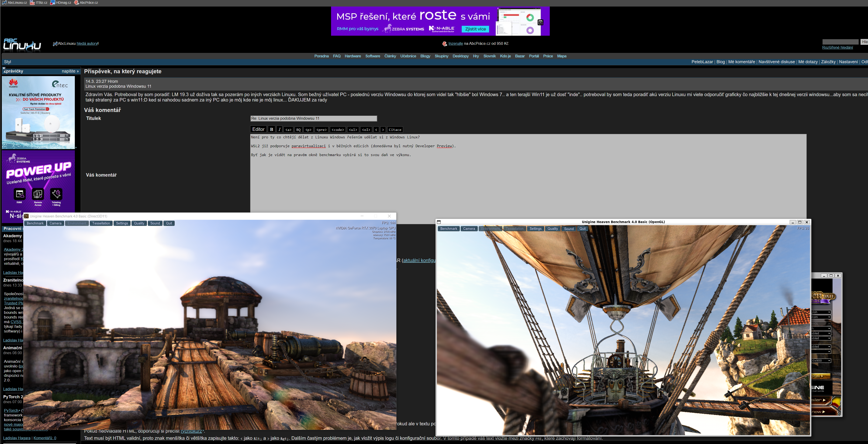Click the expand icon on top MSP banner
The image size is (868, 444).
coord(540,23)
